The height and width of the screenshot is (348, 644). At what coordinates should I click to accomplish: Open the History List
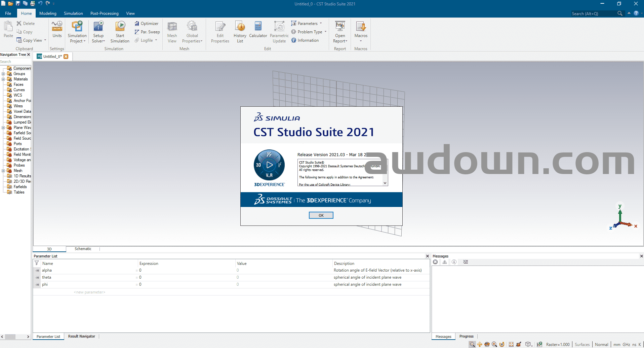coord(240,27)
